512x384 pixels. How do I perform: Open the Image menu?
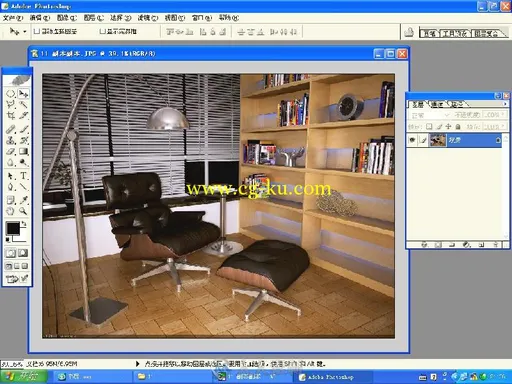67,18
